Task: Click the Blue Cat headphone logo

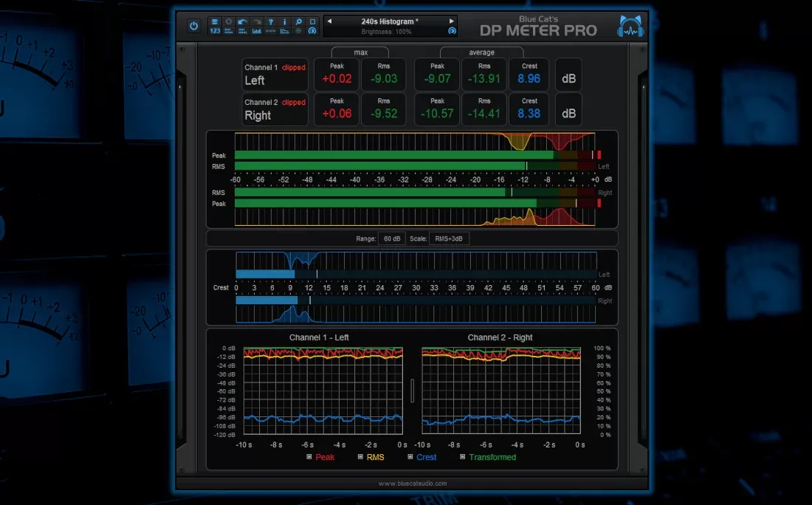Action: coord(630,26)
